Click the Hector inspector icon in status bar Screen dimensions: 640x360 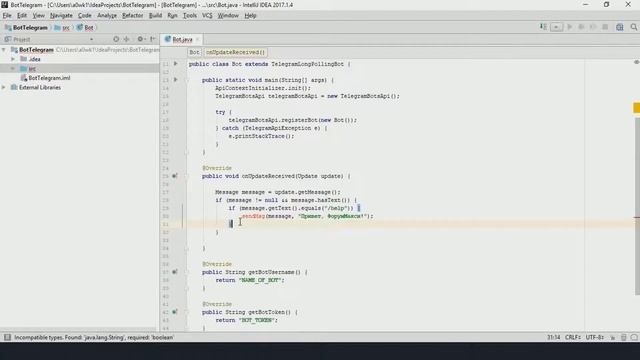[634, 337]
